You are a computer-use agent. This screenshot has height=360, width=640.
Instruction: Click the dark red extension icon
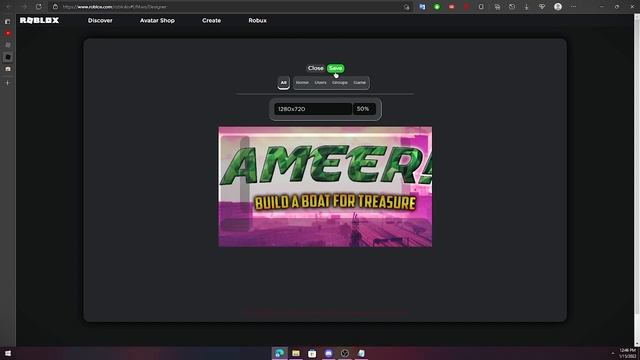466,7
